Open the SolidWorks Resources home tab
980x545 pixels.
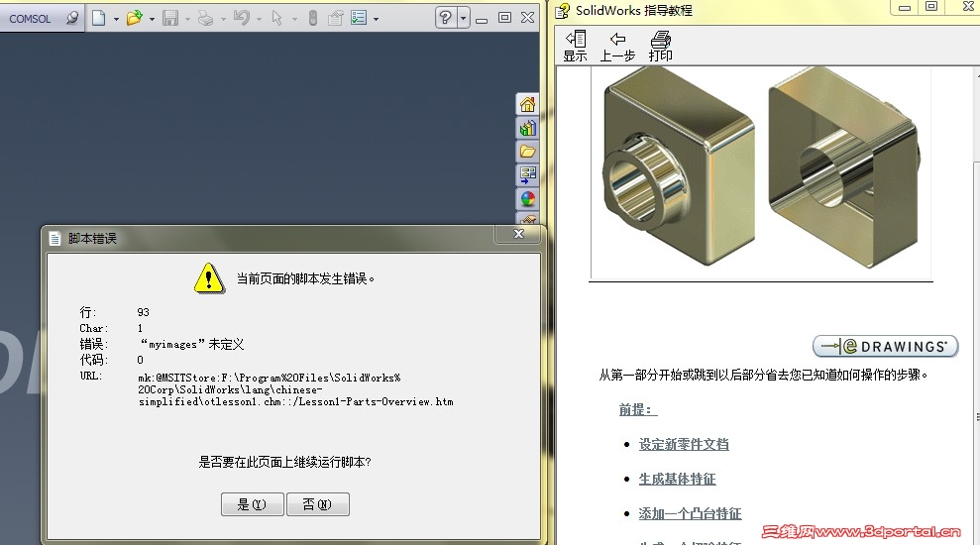527,104
